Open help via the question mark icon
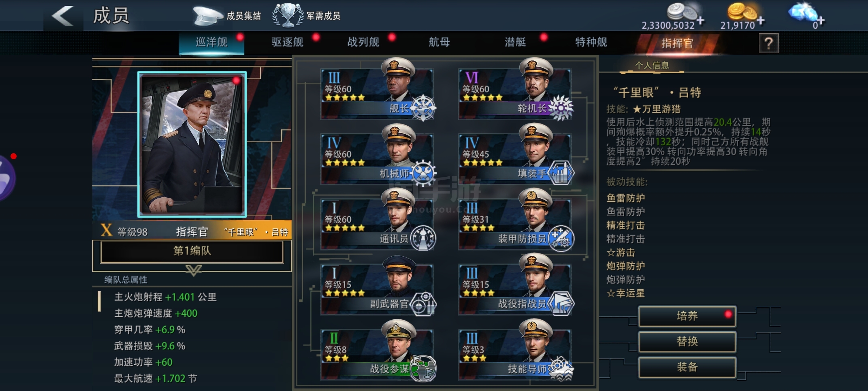The image size is (868, 391). tap(769, 43)
